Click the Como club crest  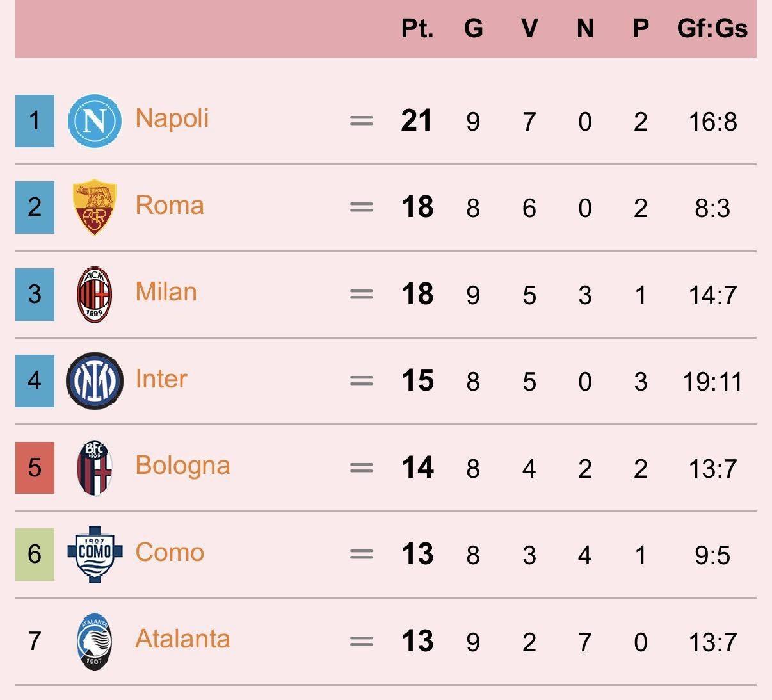point(94,554)
